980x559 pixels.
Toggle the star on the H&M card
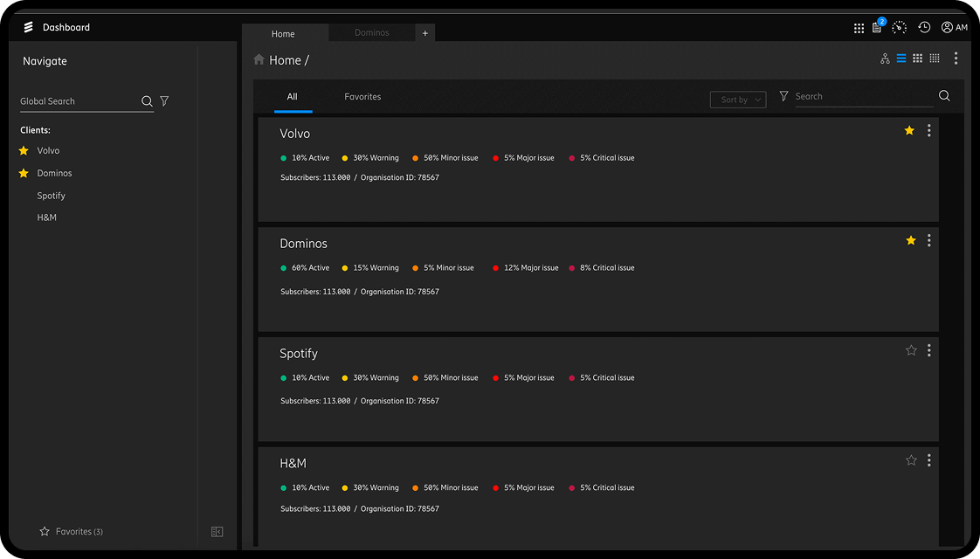coord(910,459)
